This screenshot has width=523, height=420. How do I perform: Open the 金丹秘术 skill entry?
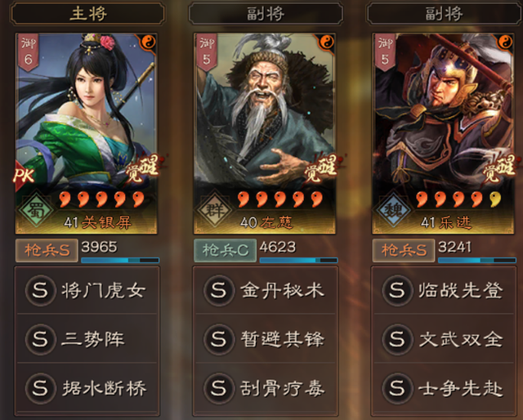coord(266,290)
